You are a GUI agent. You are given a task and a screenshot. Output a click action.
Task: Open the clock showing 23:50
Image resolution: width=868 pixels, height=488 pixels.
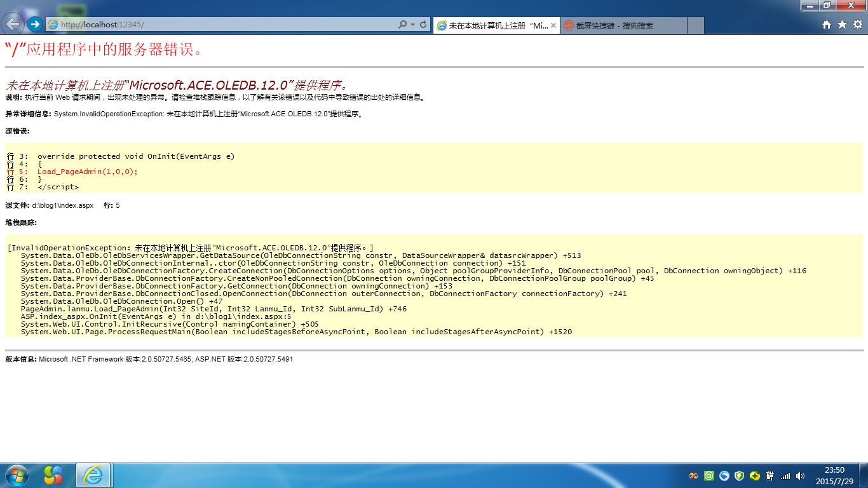click(834, 475)
